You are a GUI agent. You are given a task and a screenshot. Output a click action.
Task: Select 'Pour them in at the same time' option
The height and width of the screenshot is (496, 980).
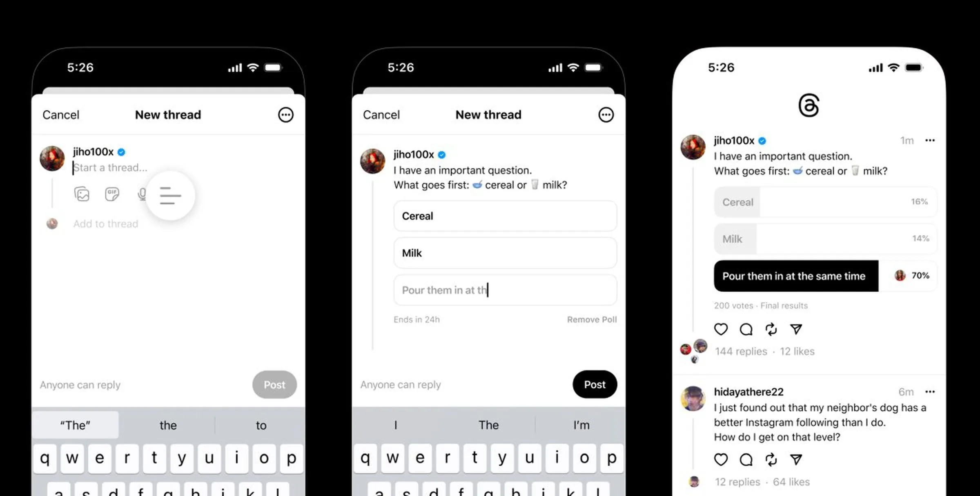click(795, 275)
